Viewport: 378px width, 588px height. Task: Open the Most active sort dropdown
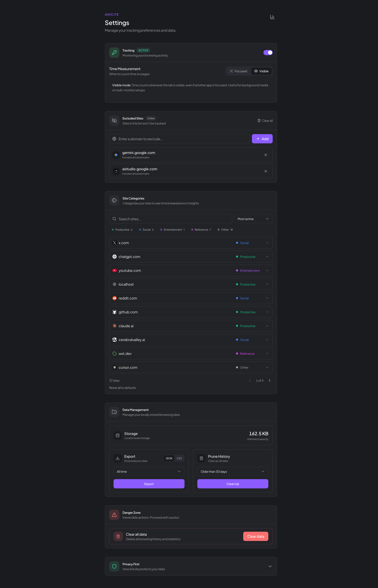(x=253, y=219)
